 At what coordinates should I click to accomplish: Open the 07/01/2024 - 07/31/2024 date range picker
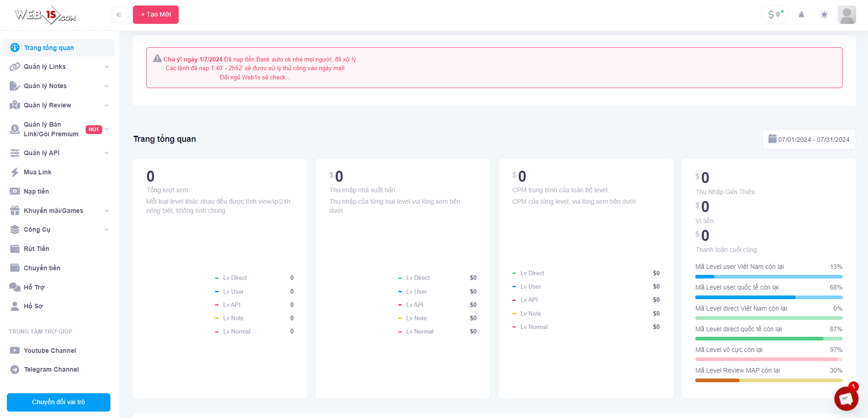[x=809, y=139]
